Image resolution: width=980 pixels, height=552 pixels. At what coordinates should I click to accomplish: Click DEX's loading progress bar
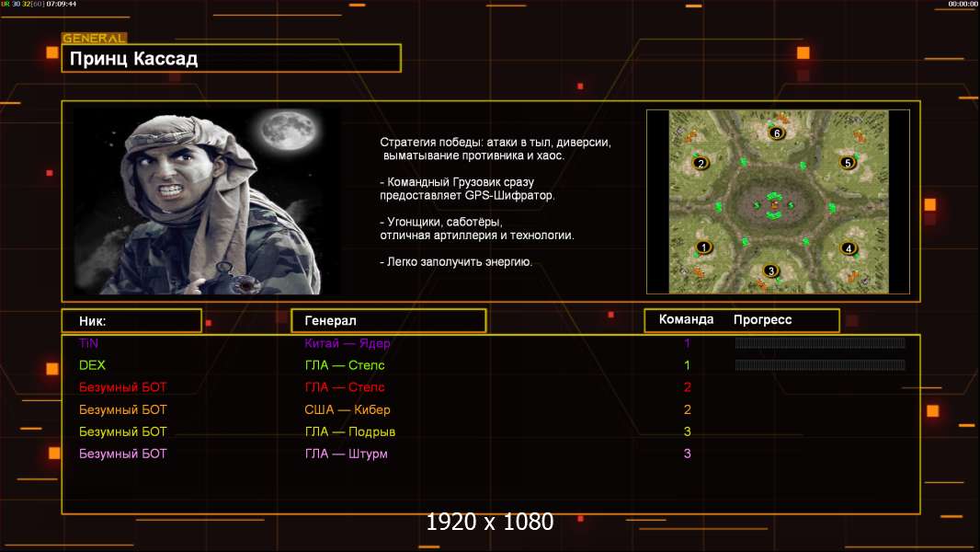[x=820, y=365]
